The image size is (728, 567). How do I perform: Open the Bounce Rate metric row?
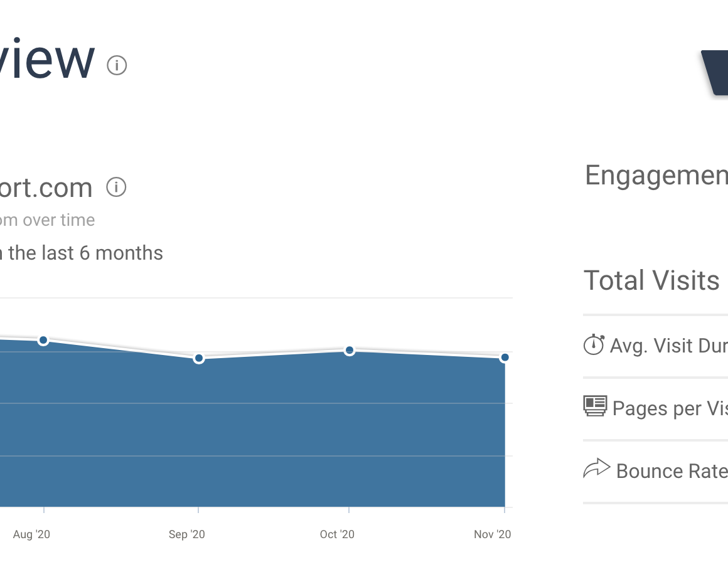(x=672, y=471)
